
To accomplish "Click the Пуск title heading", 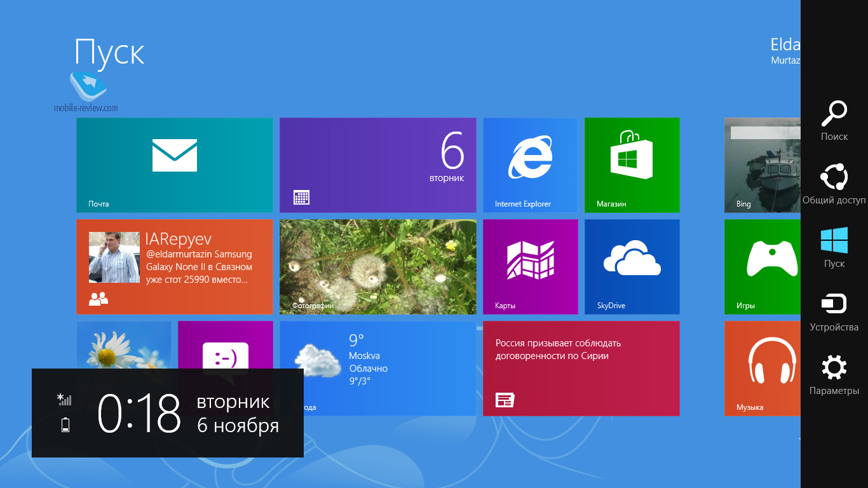I will coord(110,52).
